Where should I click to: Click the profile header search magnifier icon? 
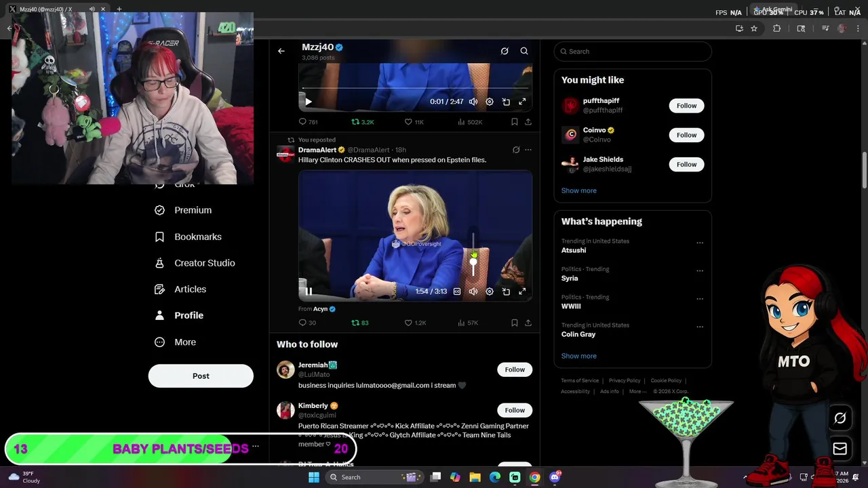pyautogui.click(x=524, y=51)
